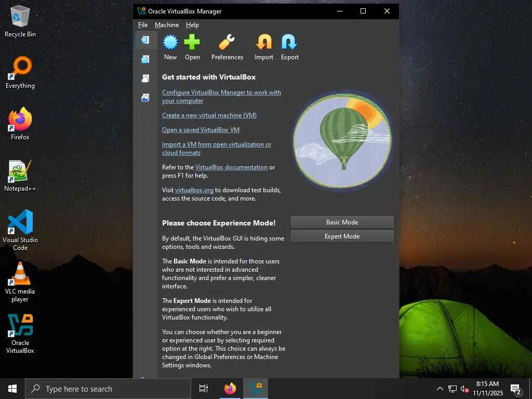This screenshot has width=532, height=399.
Task: Select the Home balloon icon in sidebar
Action: (145, 40)
